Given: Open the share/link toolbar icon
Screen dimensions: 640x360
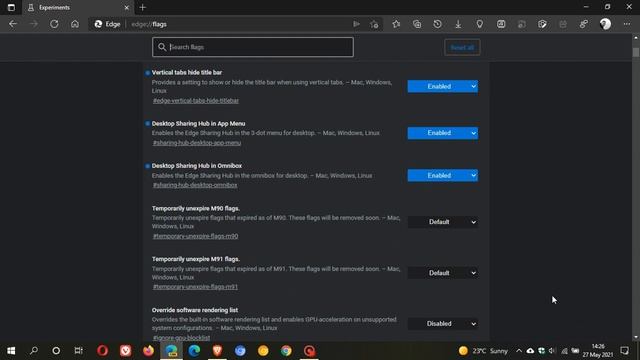Looking at the screenshot, I should pos(584,24).
